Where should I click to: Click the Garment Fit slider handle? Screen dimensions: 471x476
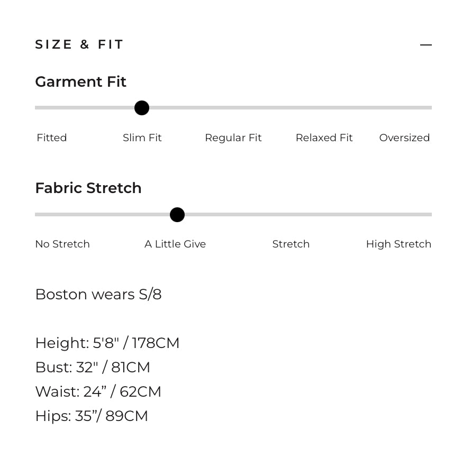click(142, 108)
